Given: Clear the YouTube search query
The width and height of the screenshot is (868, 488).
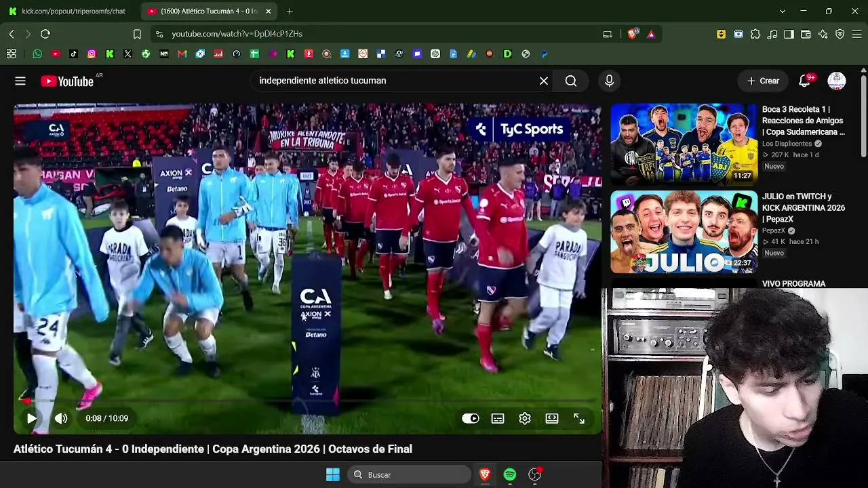Looking at the screenshot, I should coord(544,81).
